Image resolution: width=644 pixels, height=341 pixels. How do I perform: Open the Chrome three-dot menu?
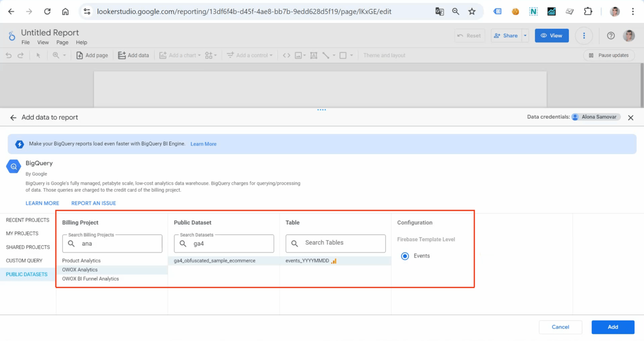point(633,11)
